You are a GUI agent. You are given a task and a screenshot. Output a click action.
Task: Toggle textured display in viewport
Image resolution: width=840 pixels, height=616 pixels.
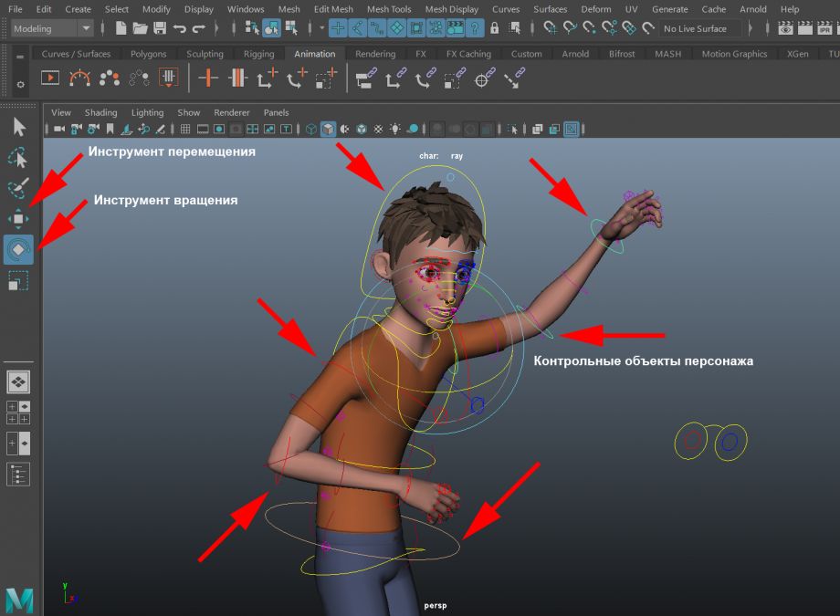pos(378,129)
